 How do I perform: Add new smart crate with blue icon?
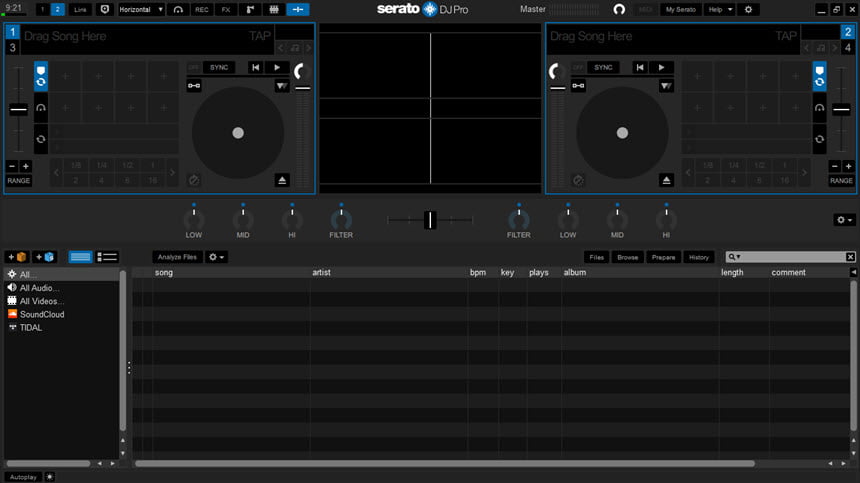[44, 257]
